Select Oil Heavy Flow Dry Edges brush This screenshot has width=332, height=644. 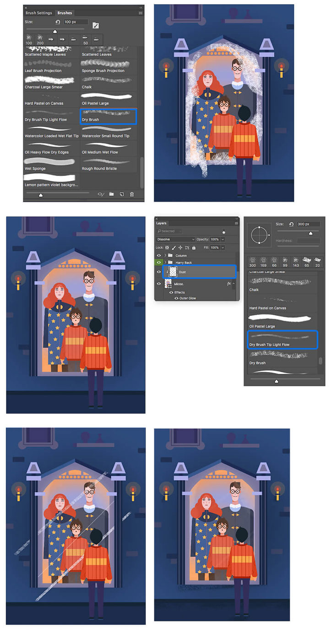click(51, 148)
